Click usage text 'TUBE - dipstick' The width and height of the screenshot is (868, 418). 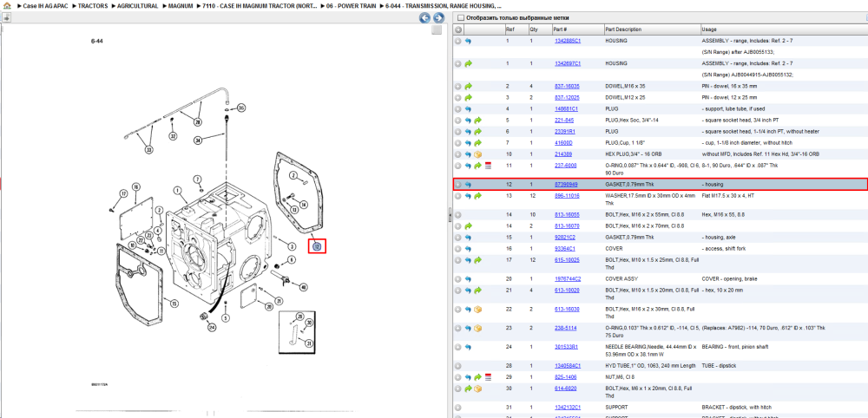[x=719, y=366]
